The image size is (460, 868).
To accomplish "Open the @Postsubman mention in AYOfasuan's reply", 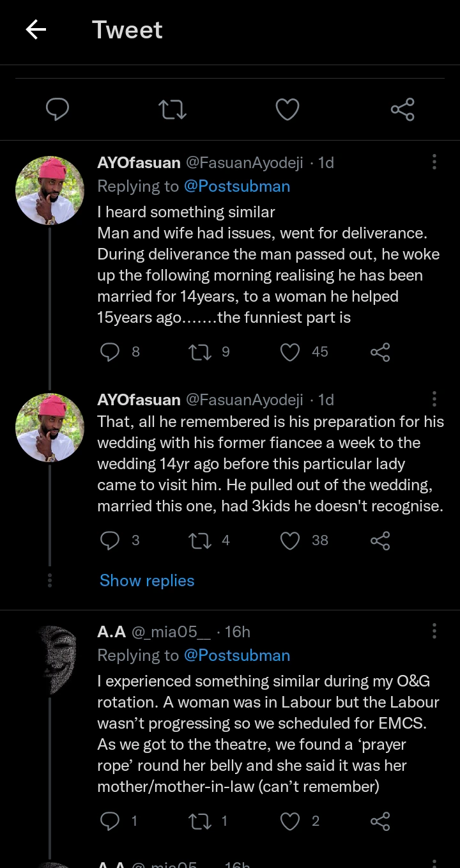I will (x=237, y=186).
